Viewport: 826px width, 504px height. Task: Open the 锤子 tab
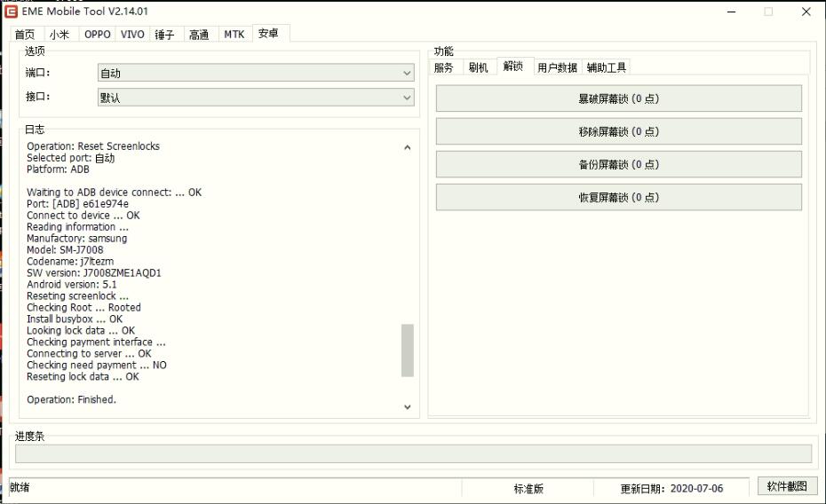[164, 35]
